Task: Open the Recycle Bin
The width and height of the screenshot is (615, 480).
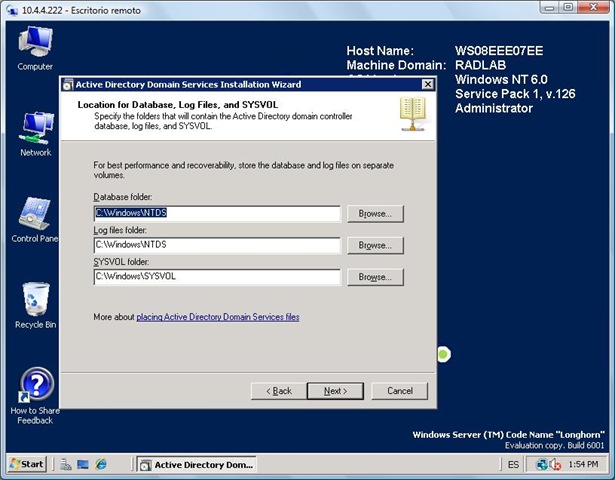Action: point(35,300)
